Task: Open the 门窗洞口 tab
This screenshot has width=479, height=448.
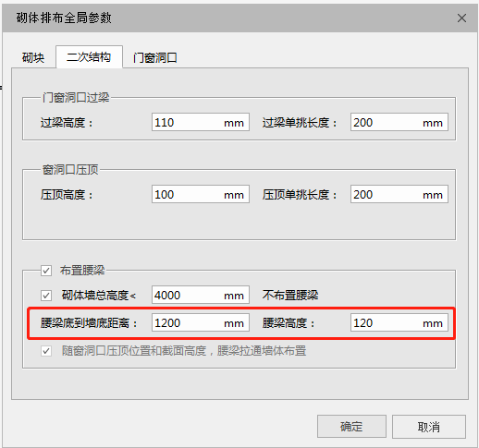Action: point(154,57)
